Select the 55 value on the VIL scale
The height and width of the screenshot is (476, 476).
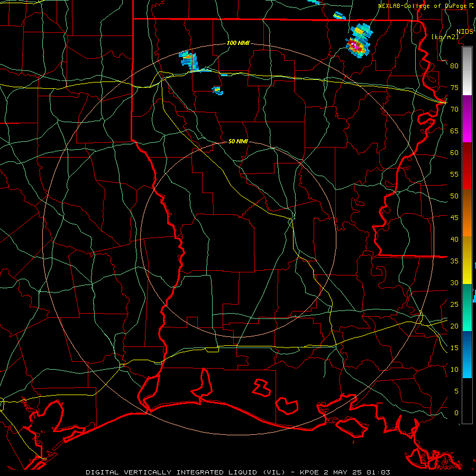point(454,174)
